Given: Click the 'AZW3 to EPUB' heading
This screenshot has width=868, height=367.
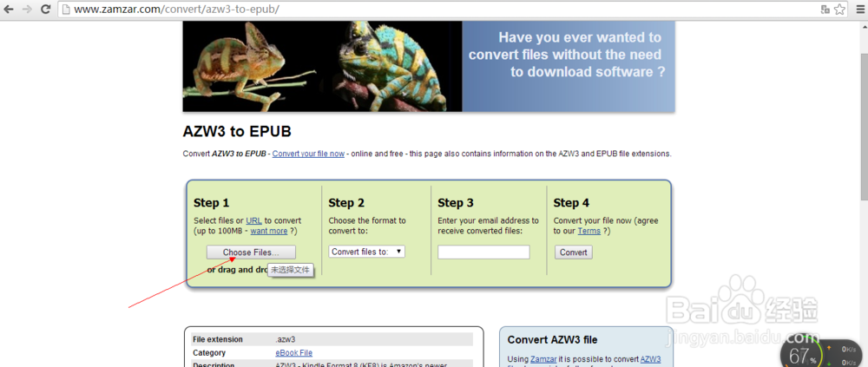Looking at the screenshot, I should point(237,132).
